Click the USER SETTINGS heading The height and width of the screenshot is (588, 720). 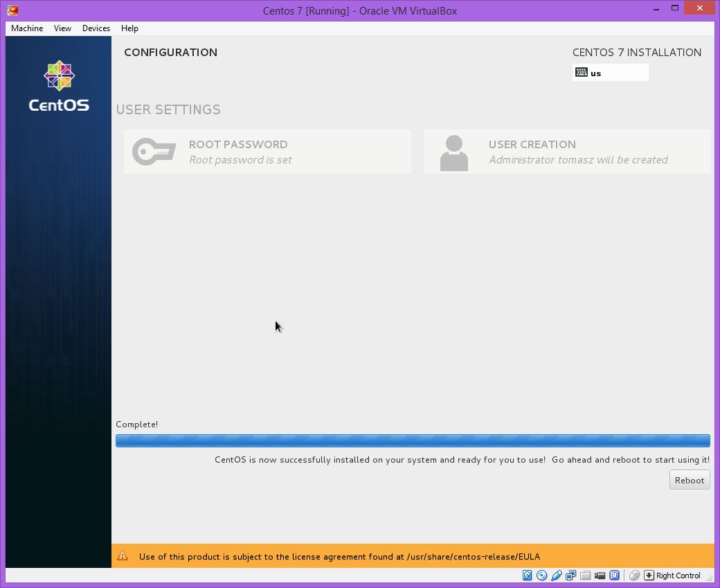pos(168,110)
